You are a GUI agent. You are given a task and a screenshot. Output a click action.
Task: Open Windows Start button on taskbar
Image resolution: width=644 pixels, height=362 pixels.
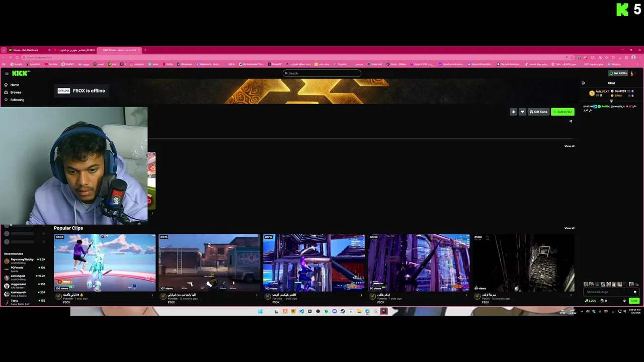coord(260,312)
